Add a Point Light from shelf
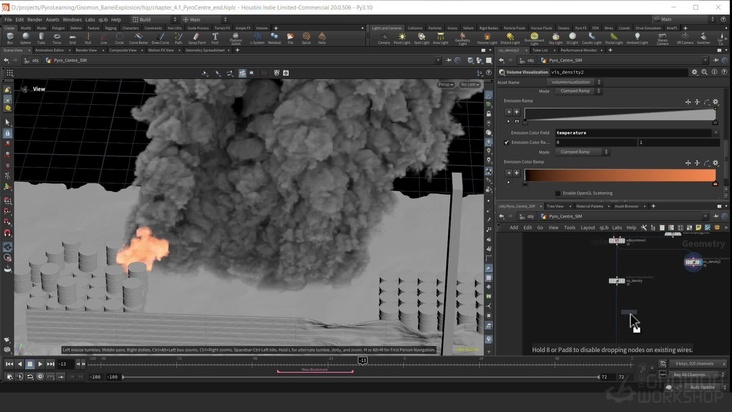This screenshot has width=732, height=412. [x=401, y=37]
